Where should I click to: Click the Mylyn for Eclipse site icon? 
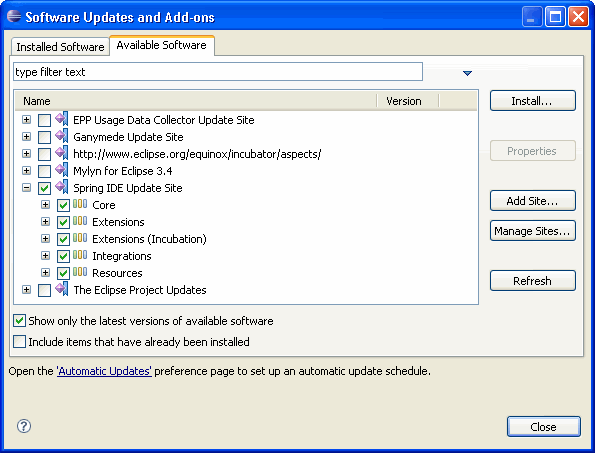pos(62,170)
